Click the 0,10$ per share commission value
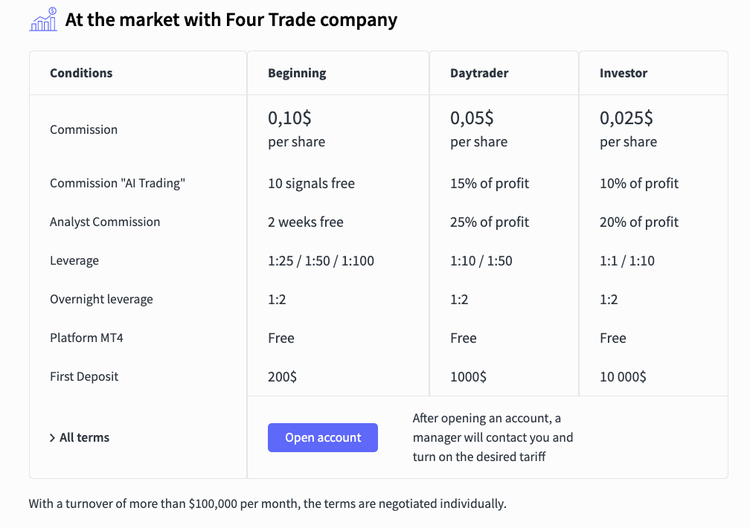Image resolution: width=750 pixels, height=528 pixels. (296, 129)
